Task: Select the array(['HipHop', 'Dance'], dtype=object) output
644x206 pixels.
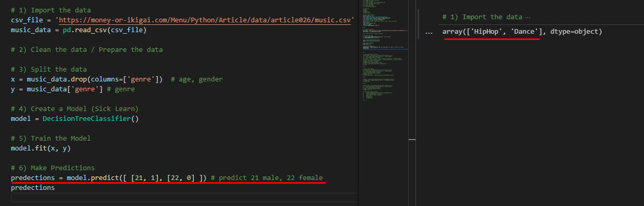Action: point(522,32)
